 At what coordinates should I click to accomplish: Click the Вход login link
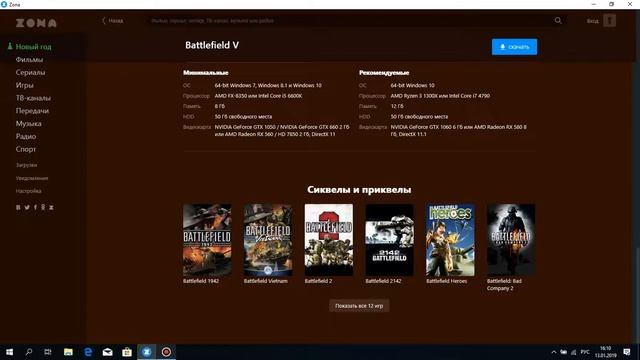(x=593, y=21)
